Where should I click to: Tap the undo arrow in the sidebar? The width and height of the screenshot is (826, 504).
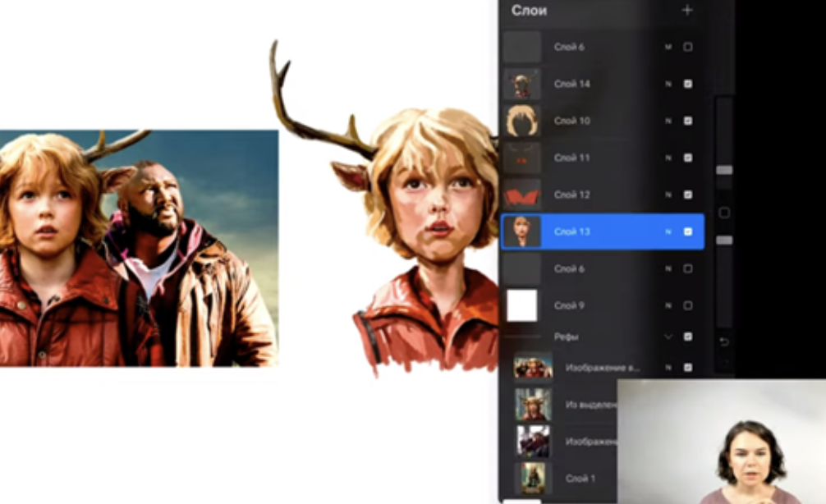pos(724,341)
